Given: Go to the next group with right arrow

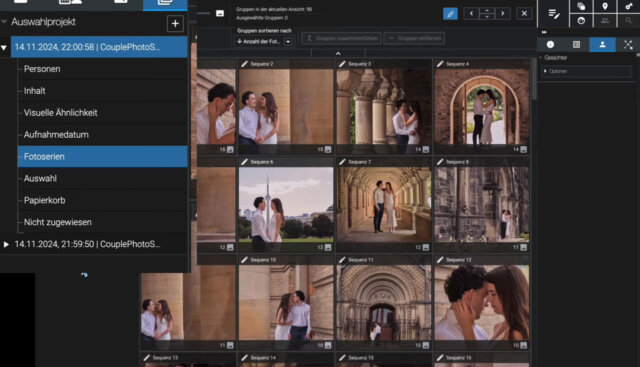Looking at the screenshot, I should coord(503,13).
